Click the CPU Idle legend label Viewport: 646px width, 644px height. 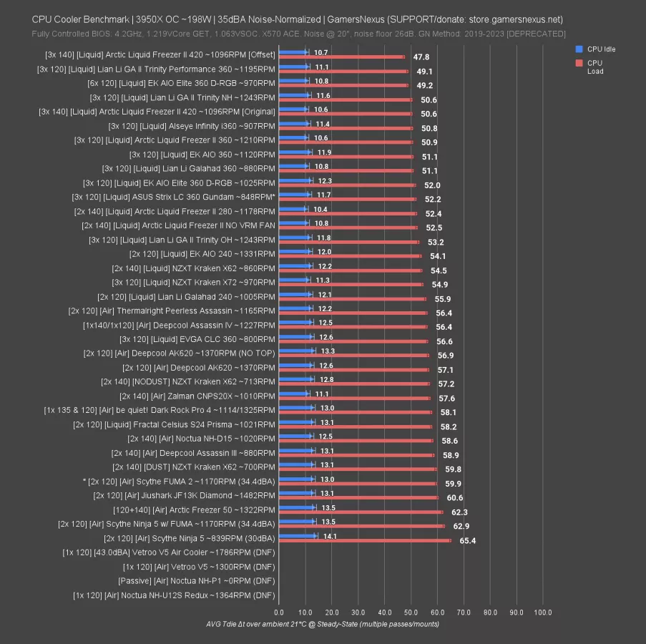click(601, 49)
